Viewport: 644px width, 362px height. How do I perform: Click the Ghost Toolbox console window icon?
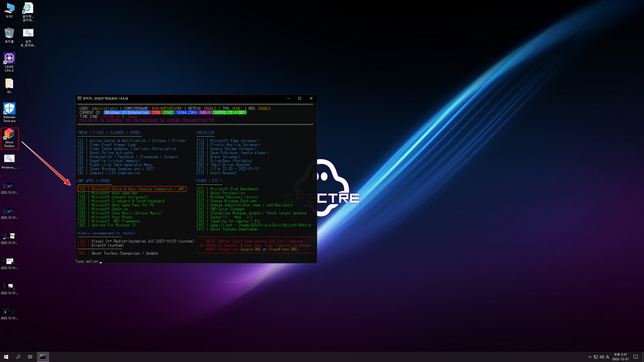(x=79, y=99)
